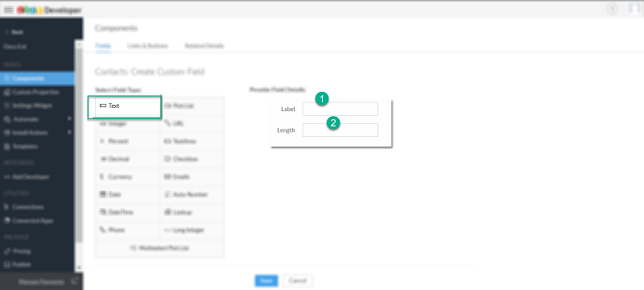The width and height of the screenshot is (644, 290).
Task: Select the Auto Number field type
Action: (192, 194)
